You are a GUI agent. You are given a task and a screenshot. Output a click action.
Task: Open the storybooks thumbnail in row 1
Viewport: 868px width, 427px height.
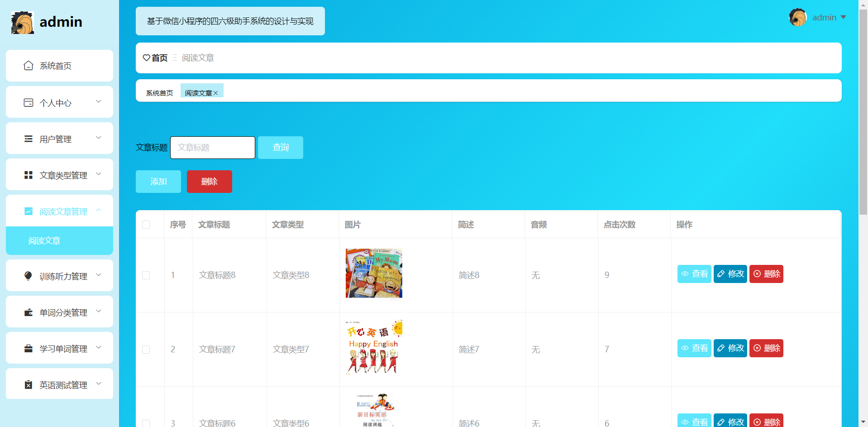click(374, 273)
